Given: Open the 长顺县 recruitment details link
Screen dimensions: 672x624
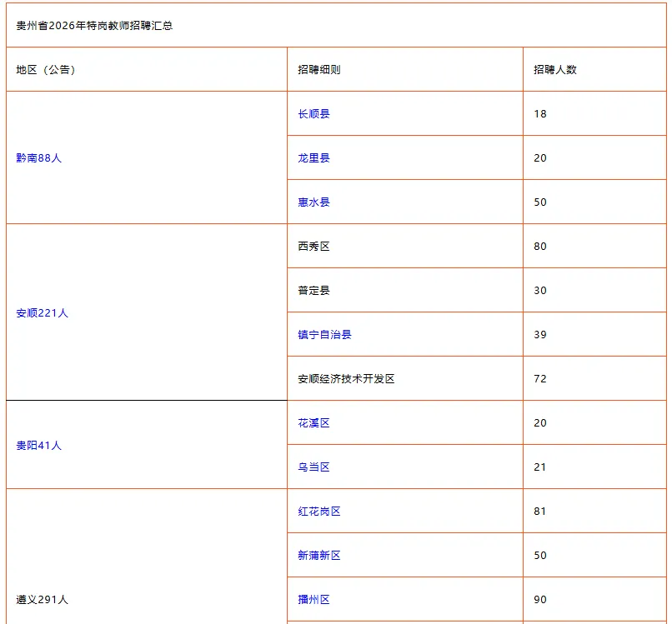Looking at the screenshot, I should pyautogui.click(x=313, y=114).
